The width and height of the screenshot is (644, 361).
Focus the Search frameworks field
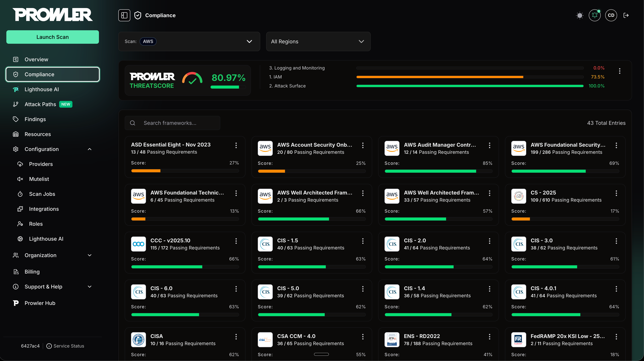172,123
